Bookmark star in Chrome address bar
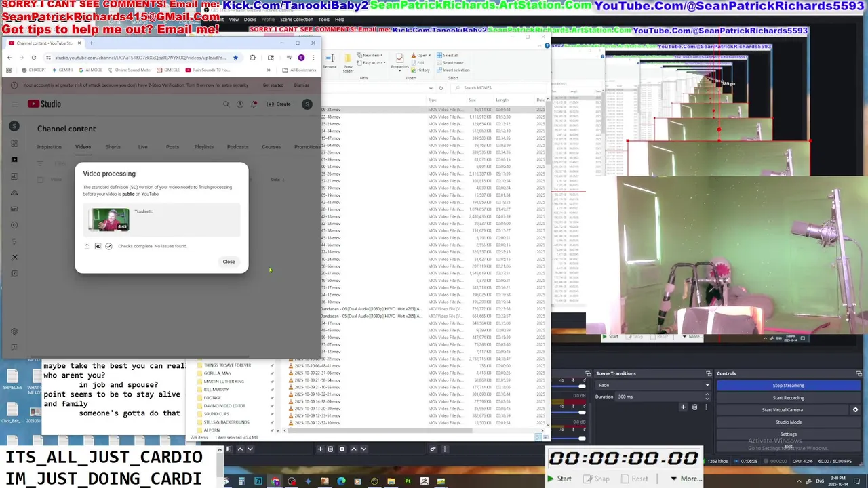868x488 pixels. coord(235,58)
